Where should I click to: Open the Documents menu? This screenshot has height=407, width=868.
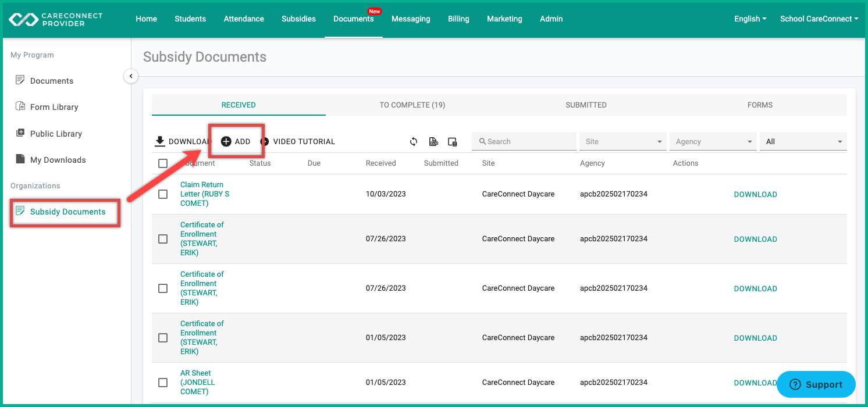point(354,19)
